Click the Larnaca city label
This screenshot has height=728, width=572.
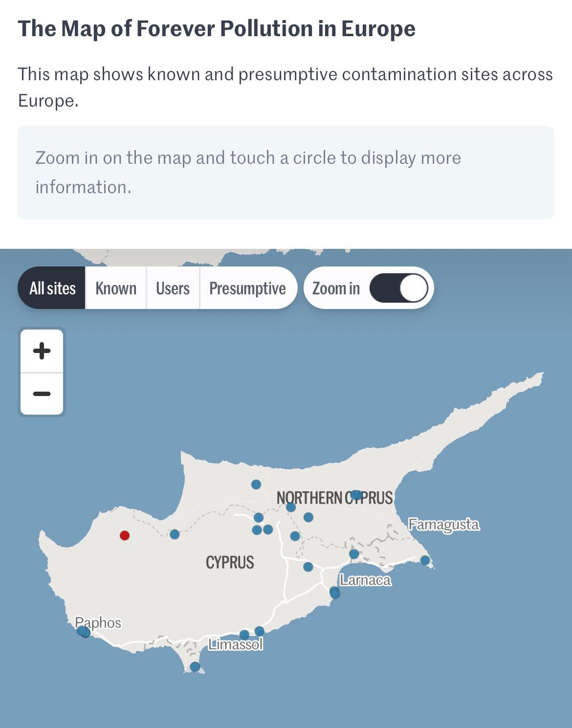click(365, 580)
